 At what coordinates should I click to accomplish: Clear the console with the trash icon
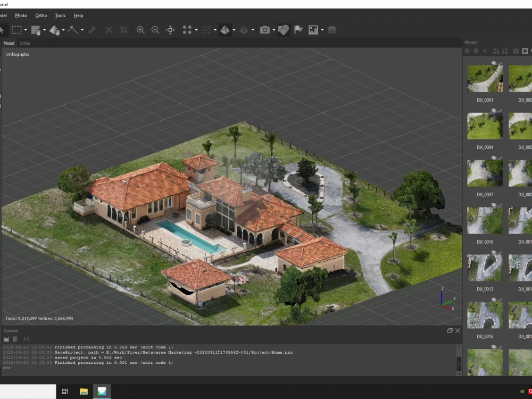tap(15, 339)
